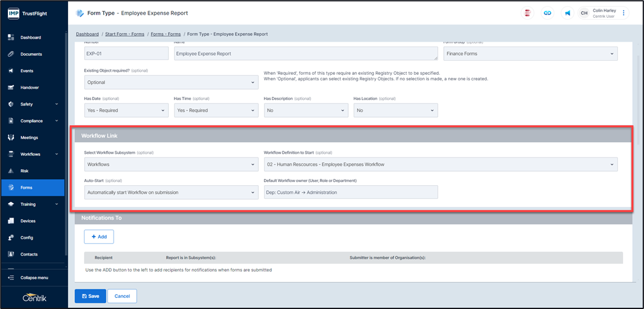Open the Select Workflow Subsystem dropdown

point(171,164)
